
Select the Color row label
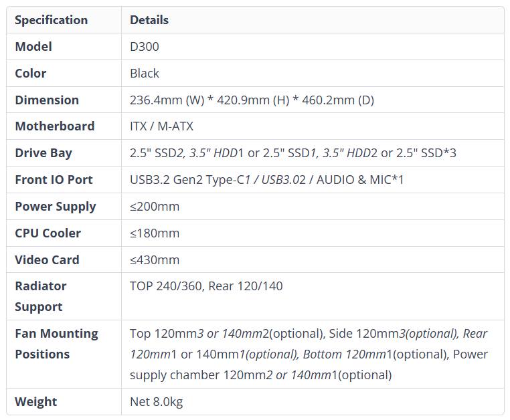point(31,74)
